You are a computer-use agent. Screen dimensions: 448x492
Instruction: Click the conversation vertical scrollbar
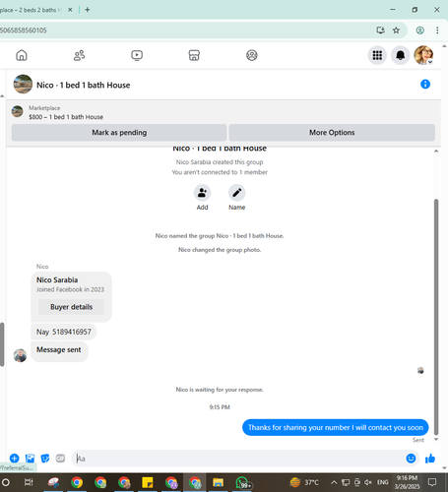(436, 317)
